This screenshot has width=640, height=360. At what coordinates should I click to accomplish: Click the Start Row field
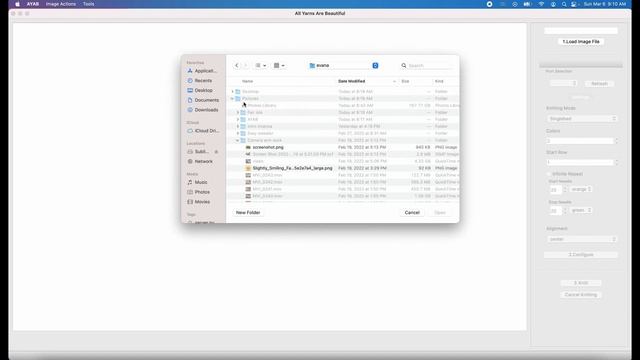[x=580, y=162]
